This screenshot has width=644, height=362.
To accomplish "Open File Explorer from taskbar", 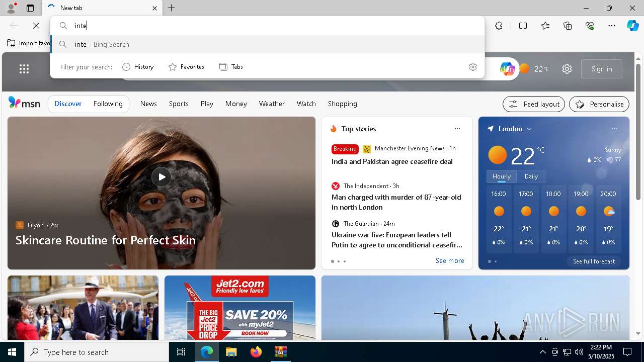I will click(x=231, y=352).
